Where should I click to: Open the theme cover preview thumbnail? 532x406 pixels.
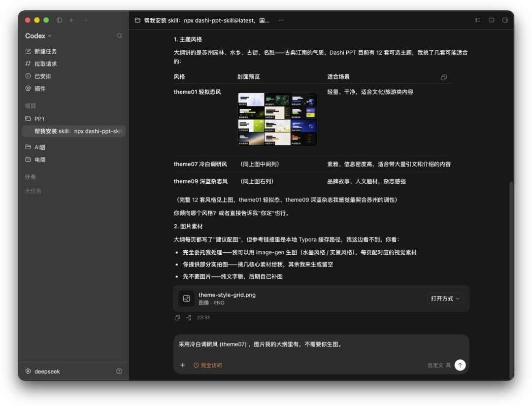(277, 119)
